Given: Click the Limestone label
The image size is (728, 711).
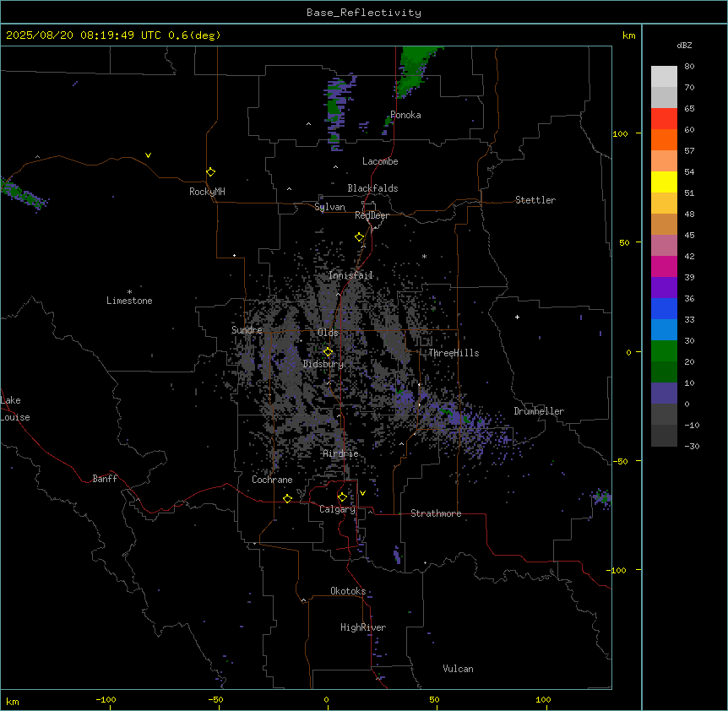Looking at the screenshot, I should pos(129,301).
